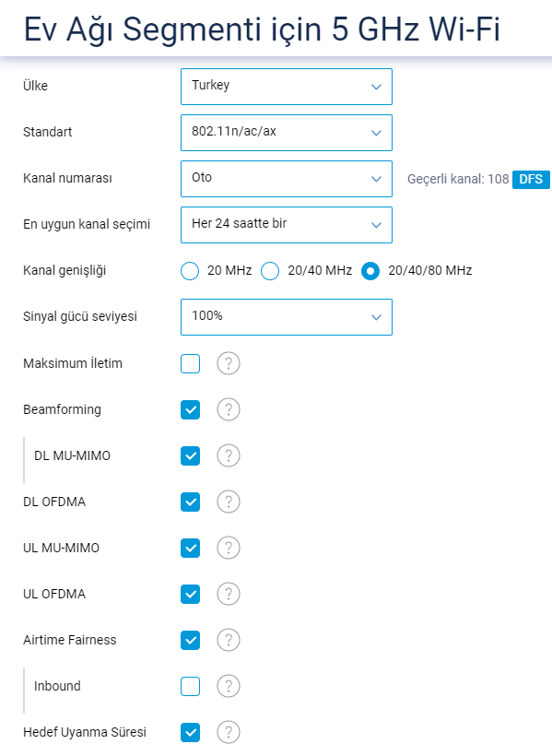This screenshot has height=756, width=552.
Task: Expand the Standart 802.11n/ac/ax dropdown
Action: [287, 133]
